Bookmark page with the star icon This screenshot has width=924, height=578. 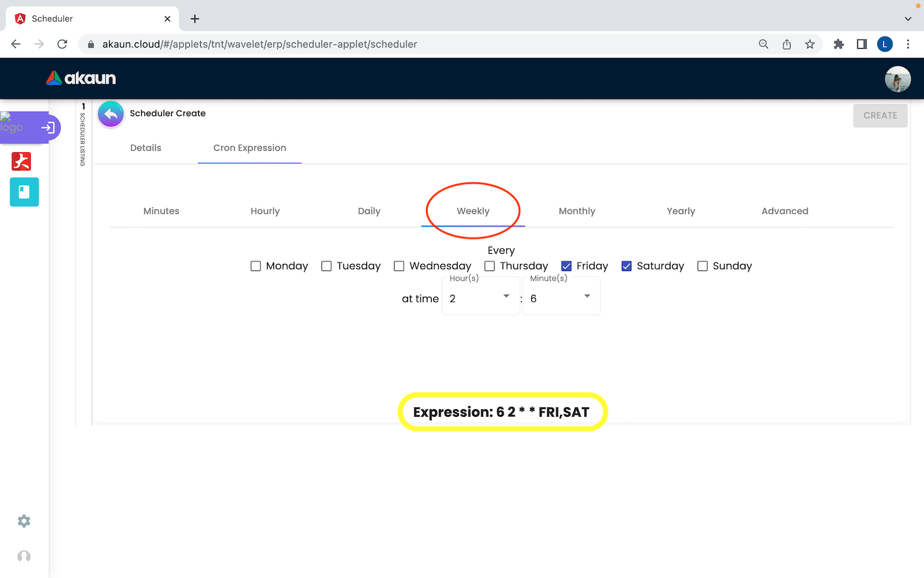[810, 44]
